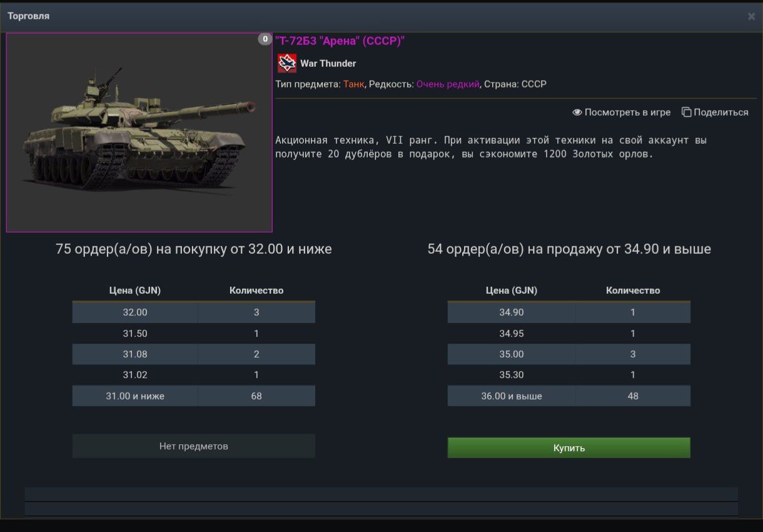This screenshot has height=532, width=763.
Task: Click the 36.00 и выше sell row
Action: 568,396
